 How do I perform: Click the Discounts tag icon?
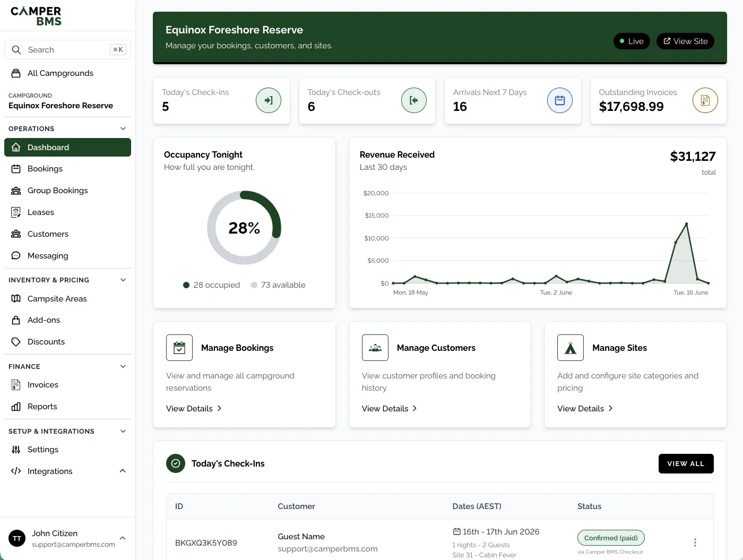(16, 342)
